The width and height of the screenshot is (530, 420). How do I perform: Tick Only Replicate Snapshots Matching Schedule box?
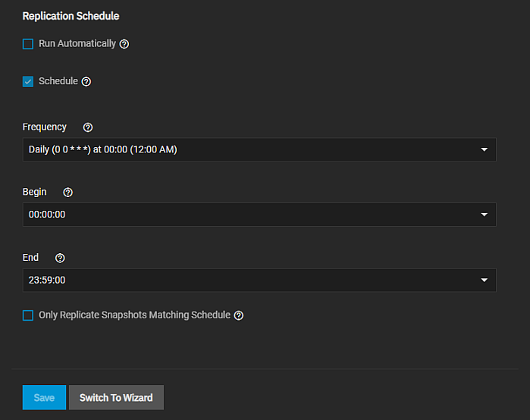28,315
